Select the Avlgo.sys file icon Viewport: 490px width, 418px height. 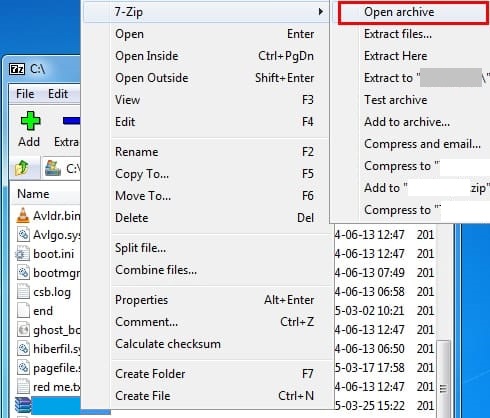tap(23, 235)
